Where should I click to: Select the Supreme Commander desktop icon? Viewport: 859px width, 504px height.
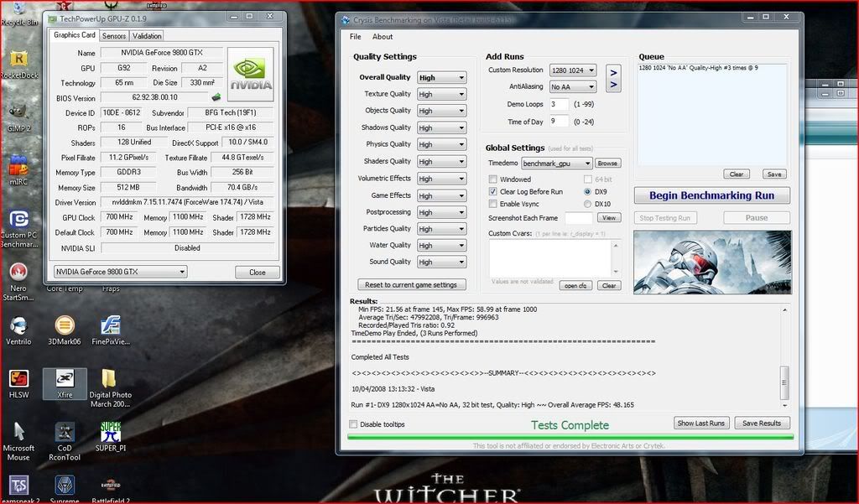coord(65,489)
